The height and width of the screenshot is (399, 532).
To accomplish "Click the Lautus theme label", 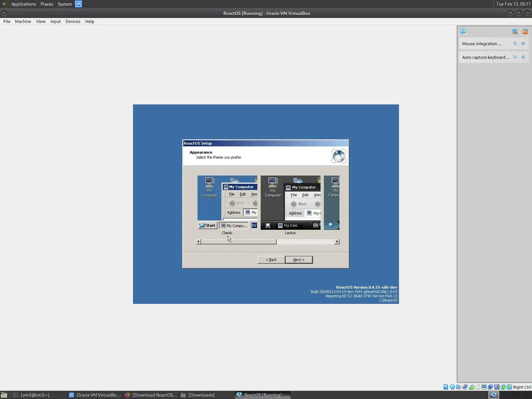I will [x=290, y=233].
